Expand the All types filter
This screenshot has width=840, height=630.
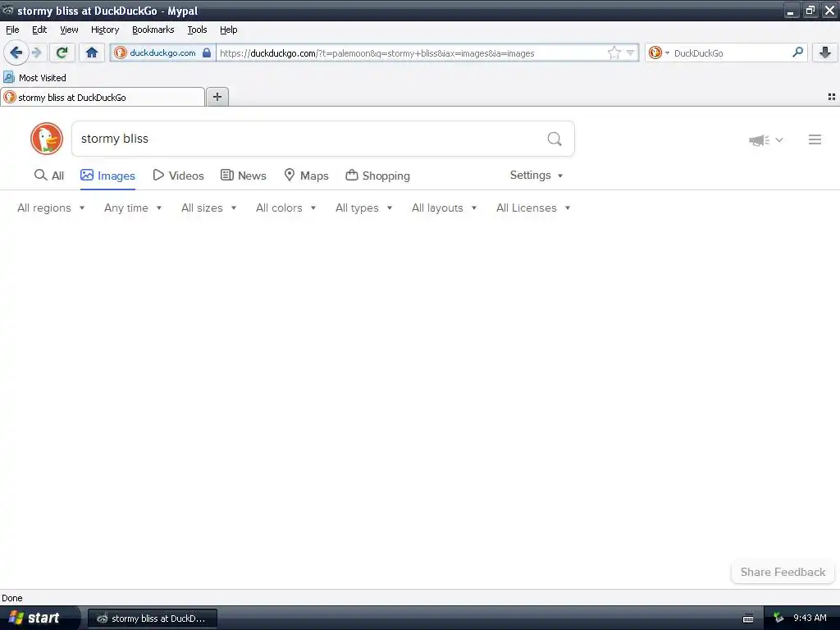pos(363,208)
